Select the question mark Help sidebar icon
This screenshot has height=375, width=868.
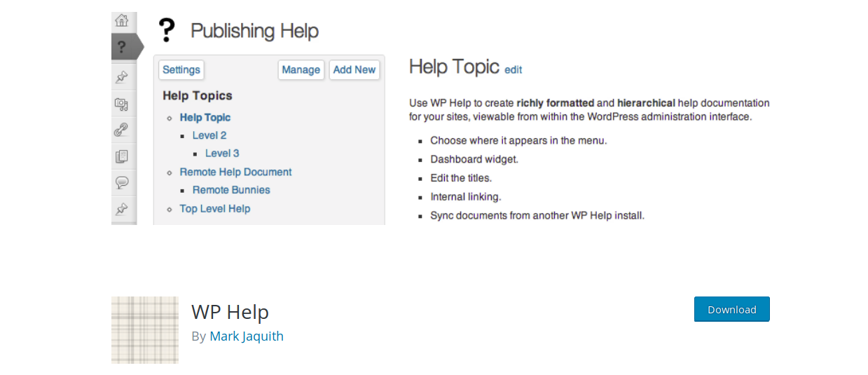pos(122,47)
